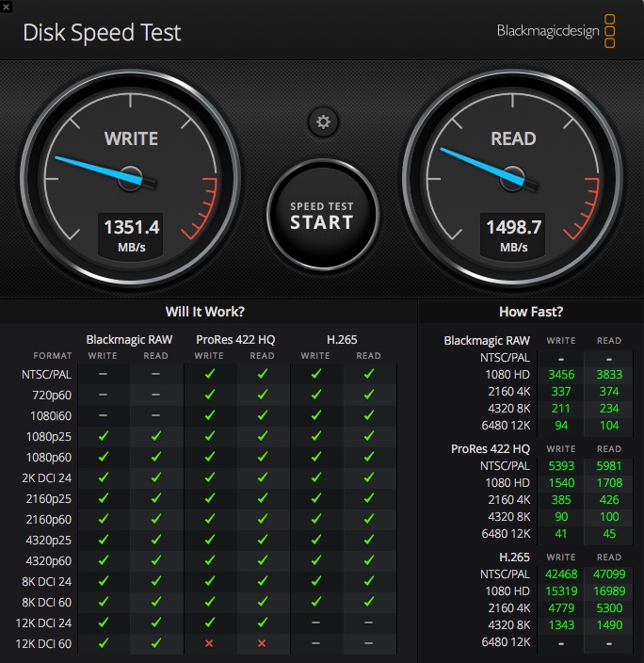Click the WRITE gauge speed readout 1351.4
This screenshot has width=644, height=663.
131,228
